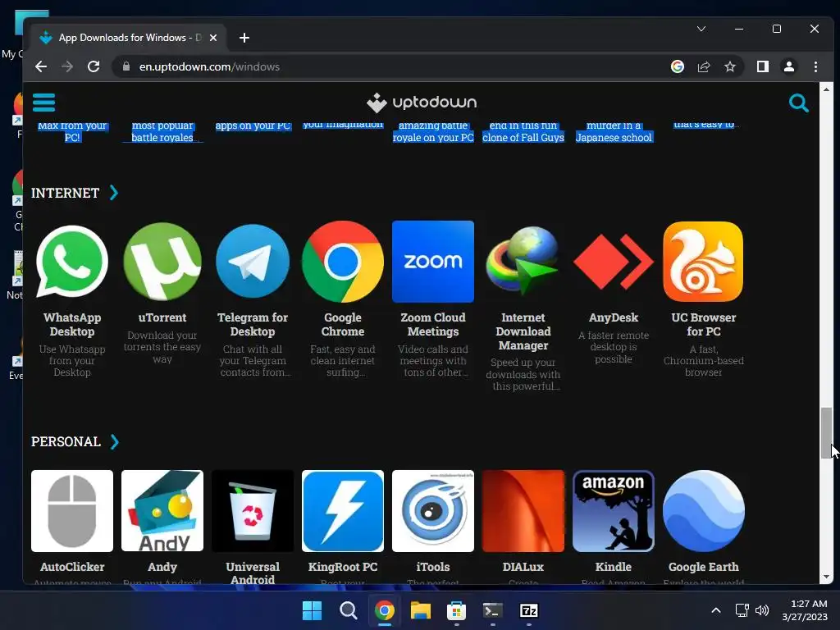The image size is (840, 630).
Task: Open Microsoft Store from the taskbar
Action: click(x=456, y=610)
